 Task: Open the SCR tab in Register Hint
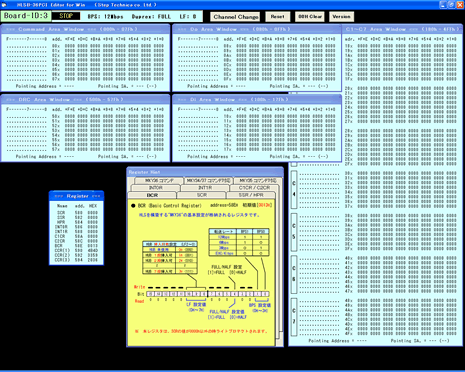(202, 195)
